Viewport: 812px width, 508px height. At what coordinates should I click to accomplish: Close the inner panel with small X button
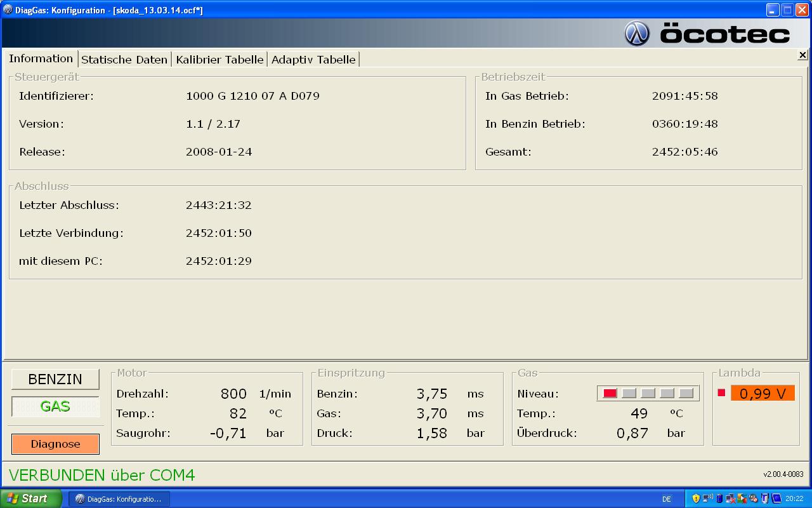tap(802, 55)
